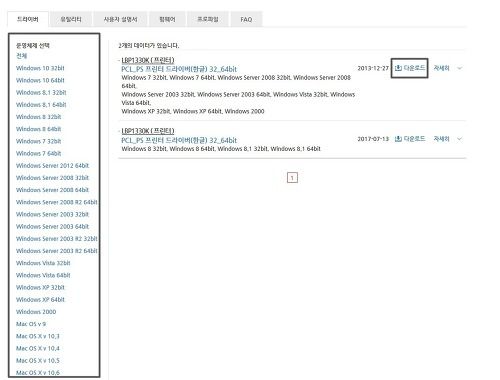Choose Mac OS v 9 from the OS list

point(31,324)
